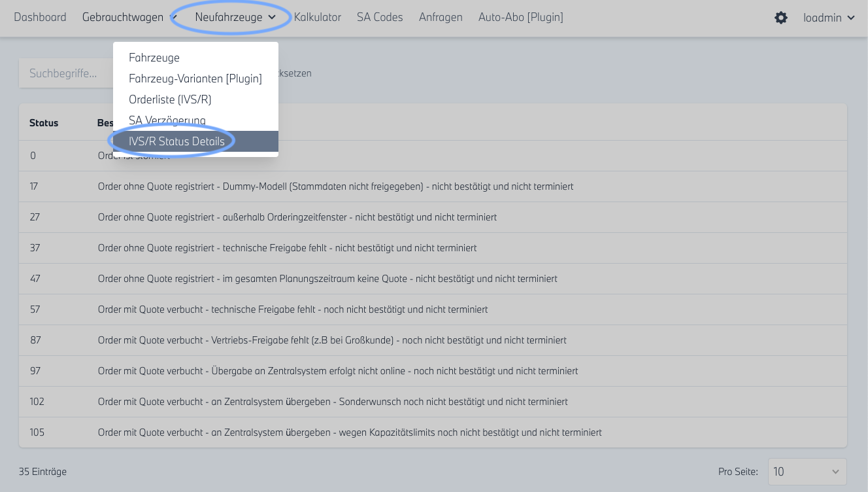Go to the Dashboard page

(40, 17)
